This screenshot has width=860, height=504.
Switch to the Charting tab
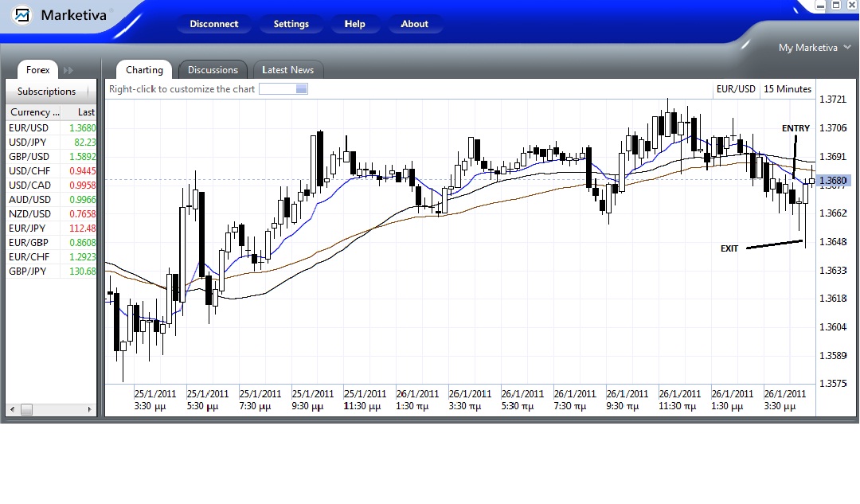pos(144,69)
